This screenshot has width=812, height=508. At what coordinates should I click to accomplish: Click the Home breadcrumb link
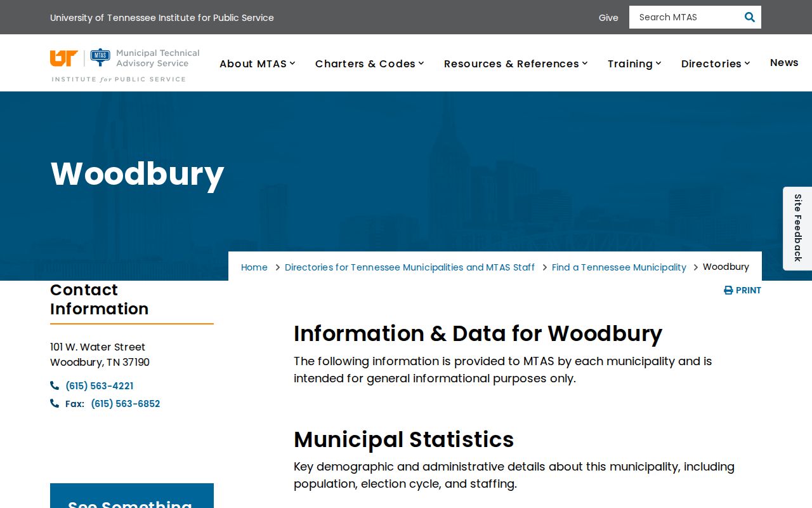tap(254, 267)
